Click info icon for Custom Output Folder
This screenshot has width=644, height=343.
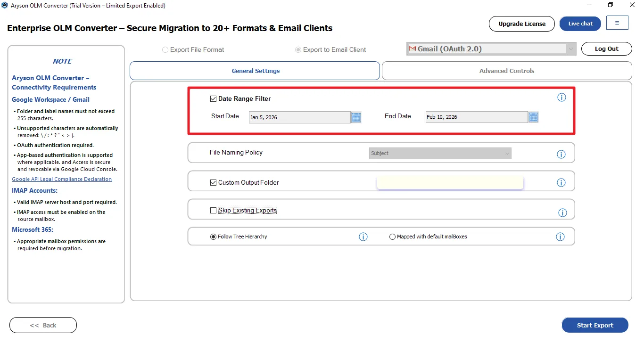(561, 182)
